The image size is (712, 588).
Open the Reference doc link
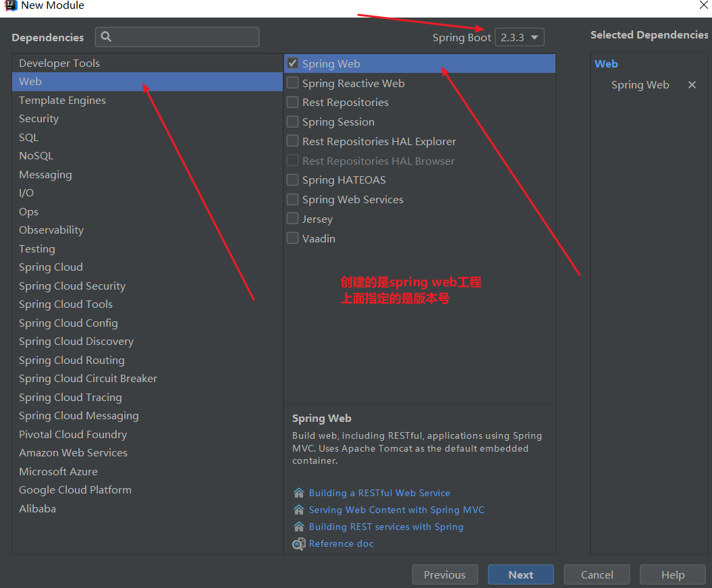coord(341,543)
